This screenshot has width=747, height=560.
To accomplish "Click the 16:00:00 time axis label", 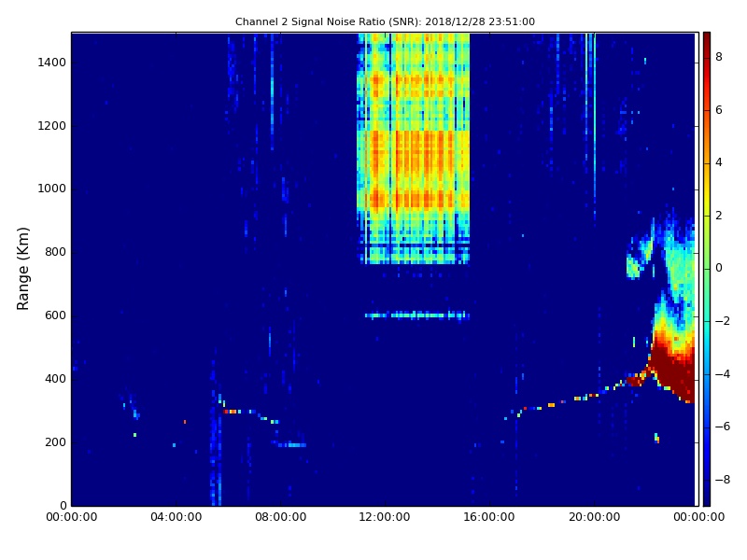I will click(489, 517).
